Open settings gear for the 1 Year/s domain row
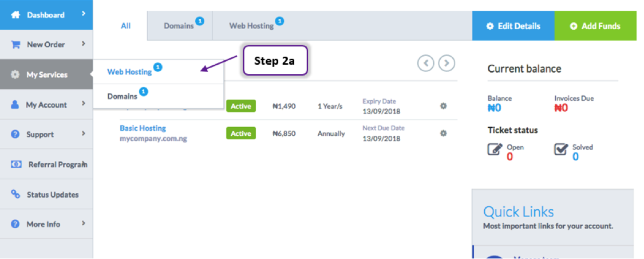The width and height of the screenshot is (644, 259). point(443,105)
